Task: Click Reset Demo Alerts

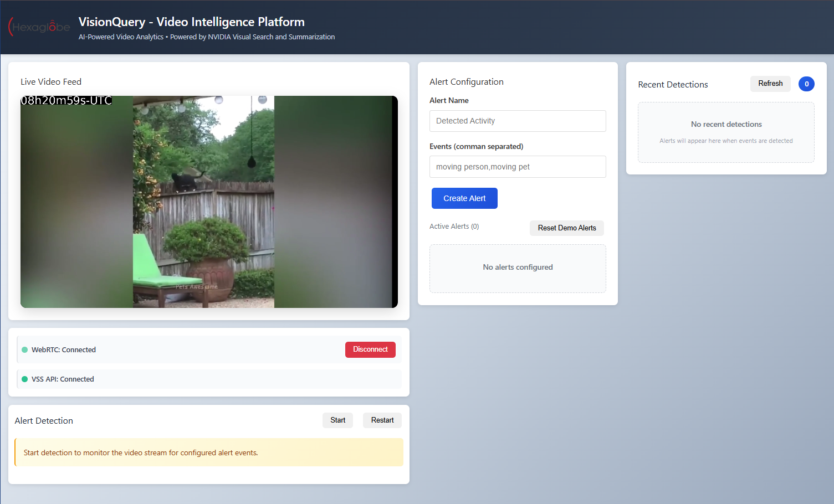Action: pos(566,228)
